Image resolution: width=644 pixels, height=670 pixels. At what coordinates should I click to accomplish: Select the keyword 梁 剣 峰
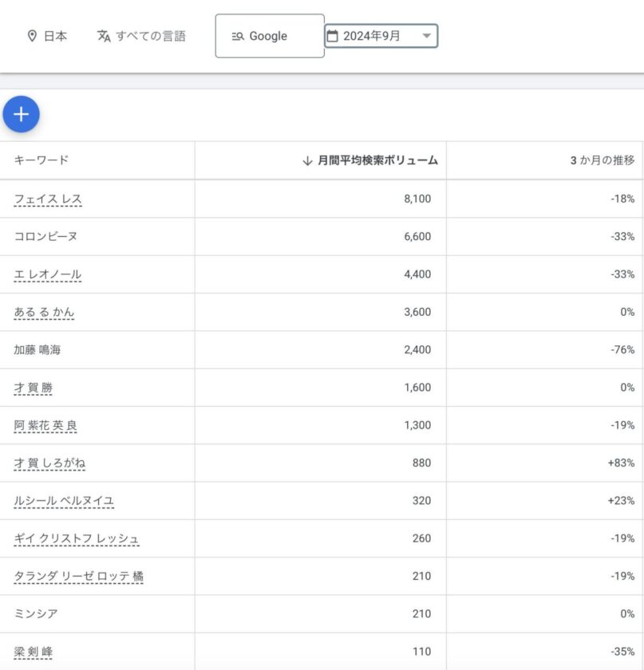34,652
